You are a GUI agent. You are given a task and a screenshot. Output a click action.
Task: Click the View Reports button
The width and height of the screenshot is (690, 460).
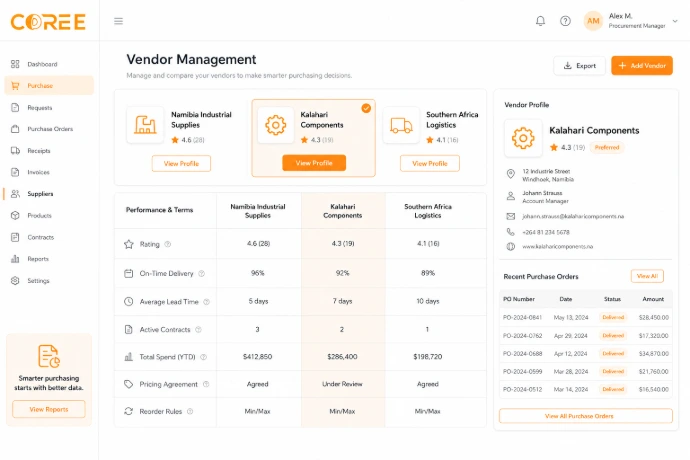pos(49,409)
